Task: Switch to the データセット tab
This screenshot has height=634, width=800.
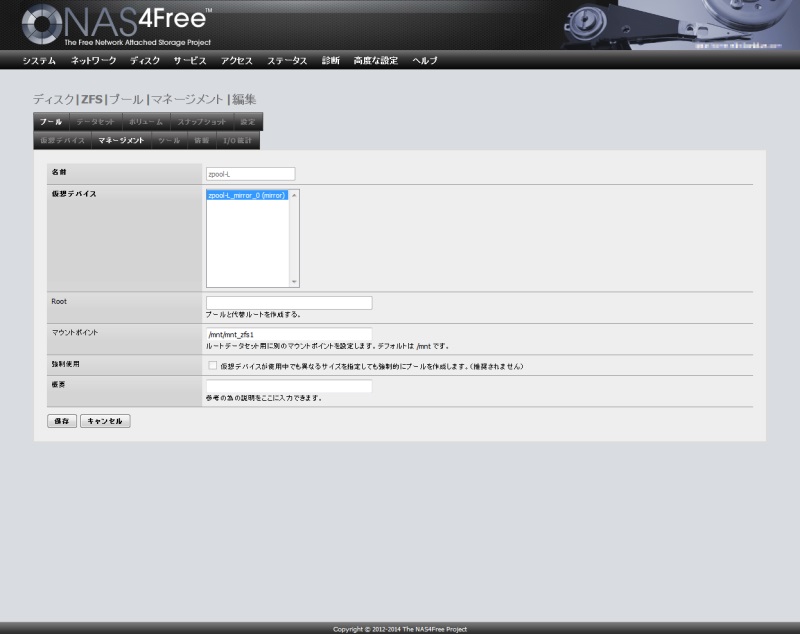Action: click(x=95, y=121)
